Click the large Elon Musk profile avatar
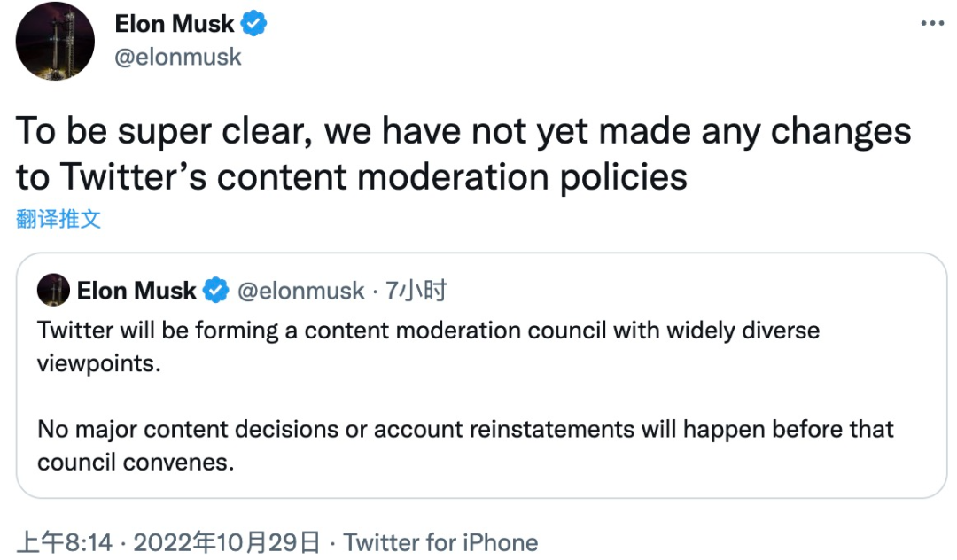This screenshot has height=560, width=957. pyautogui.click(x=55, y=42)
